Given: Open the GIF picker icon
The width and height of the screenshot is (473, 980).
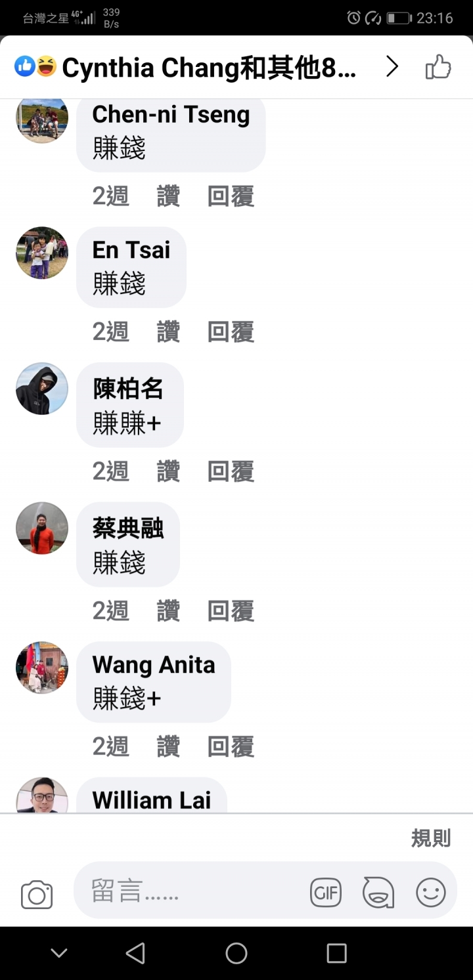Looking at the screenshot, I should tap(326, 893).
